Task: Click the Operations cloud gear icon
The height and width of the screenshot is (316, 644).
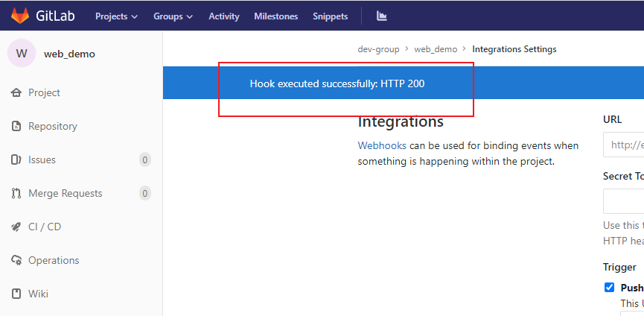Action: point(16,261)
